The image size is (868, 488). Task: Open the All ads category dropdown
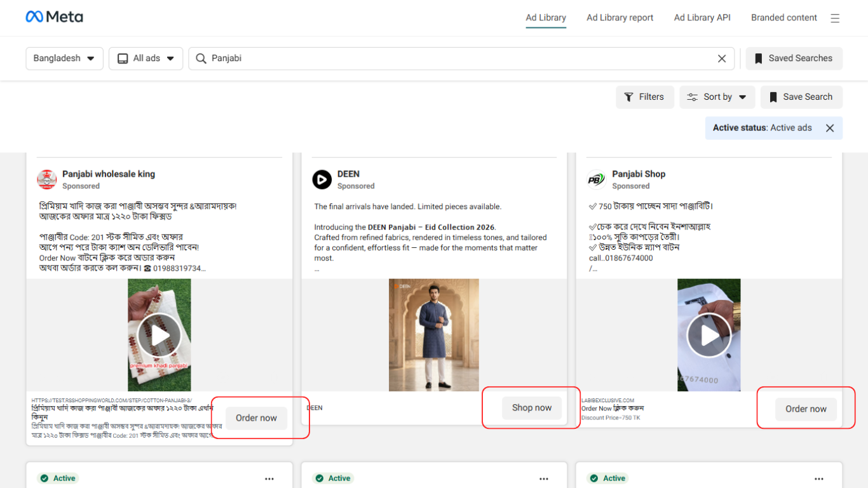(146, 58)
